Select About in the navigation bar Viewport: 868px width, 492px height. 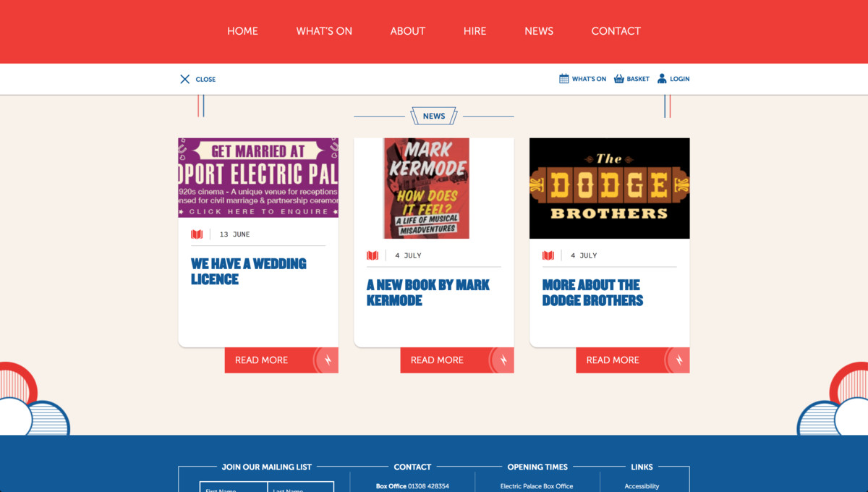click(408, 31)
